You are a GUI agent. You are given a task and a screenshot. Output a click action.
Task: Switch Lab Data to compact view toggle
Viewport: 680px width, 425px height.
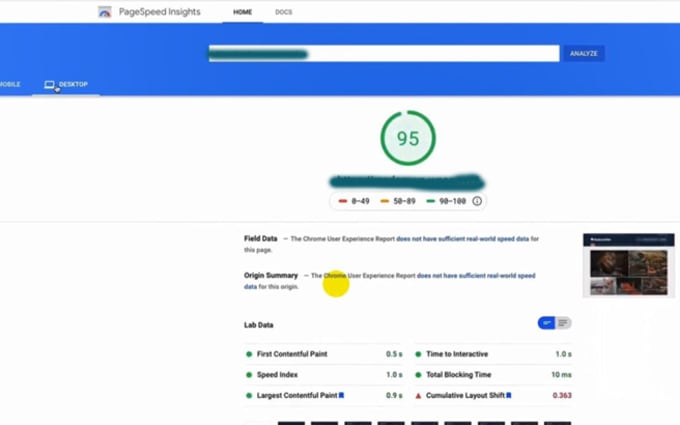pyautogui.click(x=546, y=323)
